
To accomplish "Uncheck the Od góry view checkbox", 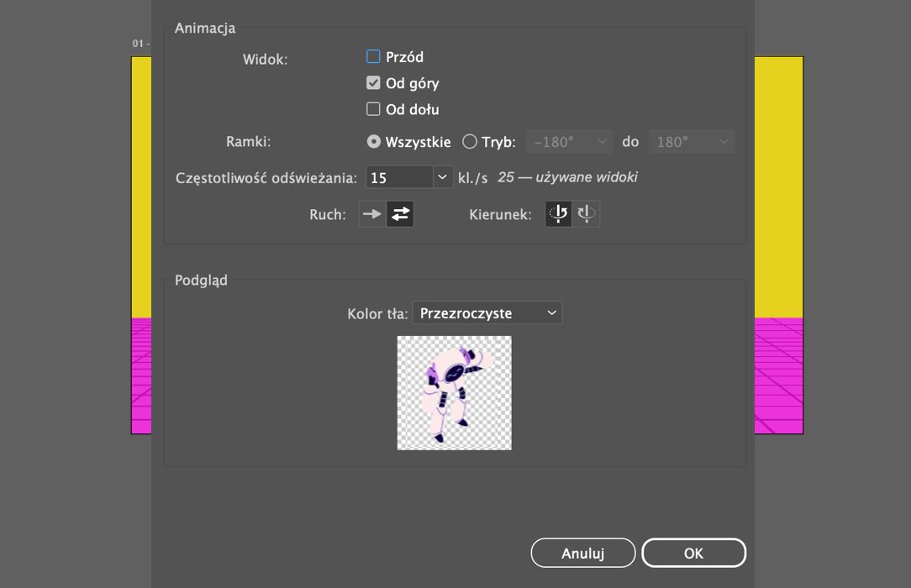I will tap(374, 83).
